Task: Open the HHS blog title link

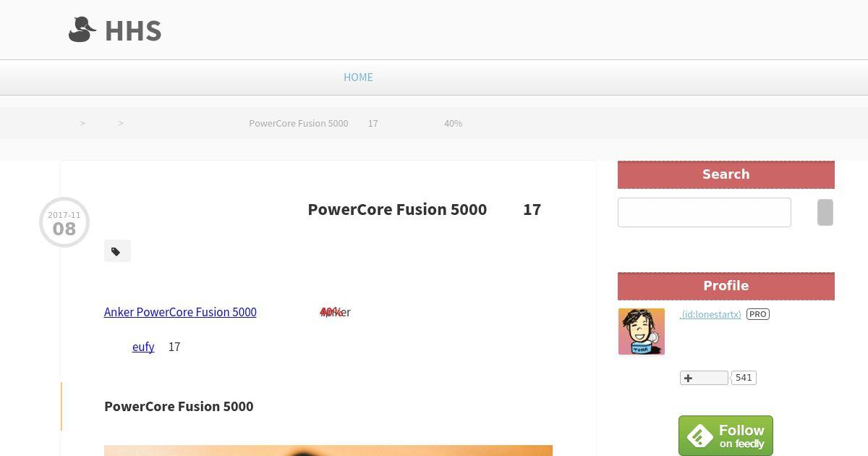Action: click(133, 30)
